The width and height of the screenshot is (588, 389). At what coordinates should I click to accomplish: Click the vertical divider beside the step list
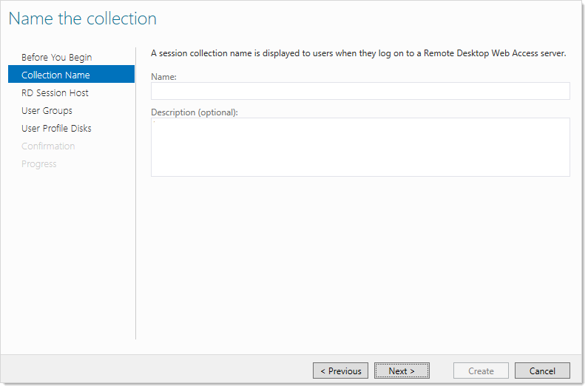136,193
